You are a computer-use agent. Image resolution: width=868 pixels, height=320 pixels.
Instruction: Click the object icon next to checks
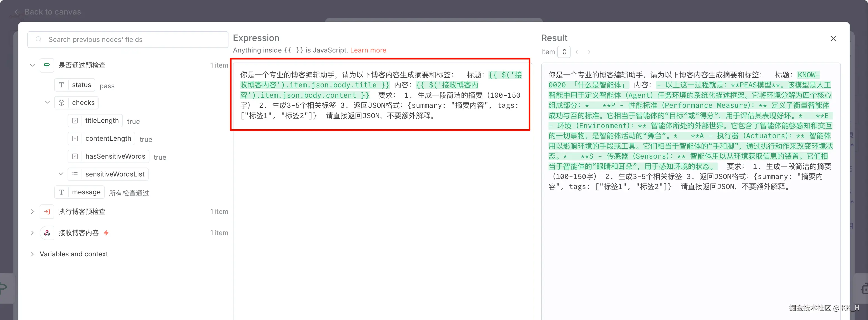click(x=62, y=102)
